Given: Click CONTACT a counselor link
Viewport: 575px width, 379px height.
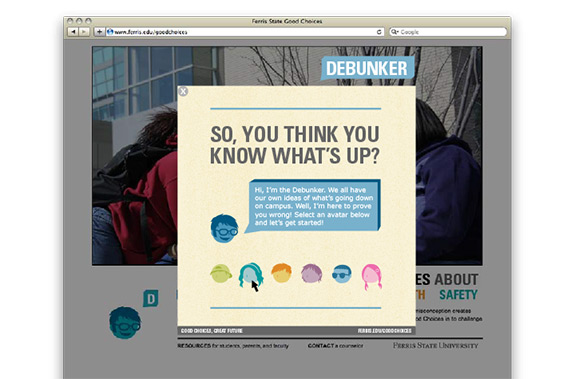Looking at the screenshot, I should tap(336, 346).
